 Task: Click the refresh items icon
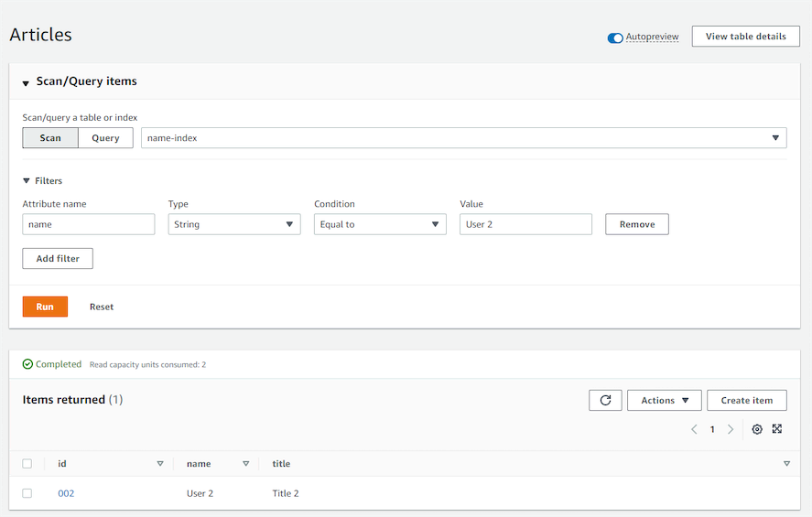[x=605, y=400]
